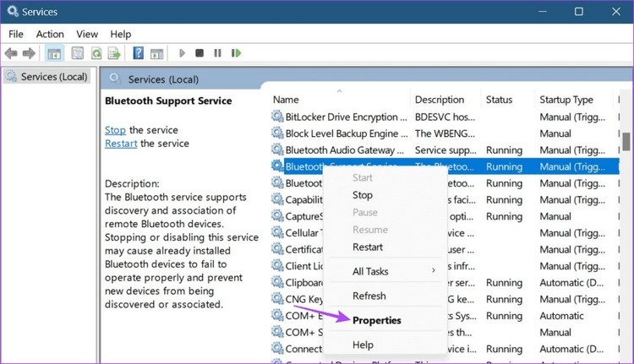Sort services by Name column header
This screenshot has width=634, height=364.
tap(287, 100)
